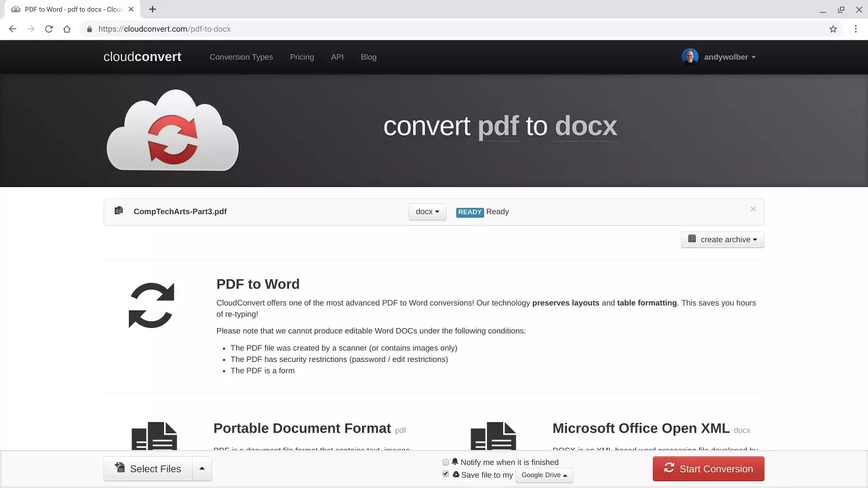The height and width of the screenshot is (488, 868).
Task: Click the Google Drive icon beside Save file
Action: click(x=456, y=474)
